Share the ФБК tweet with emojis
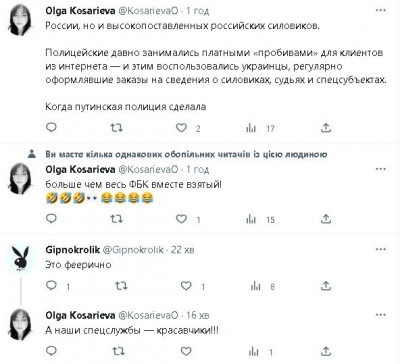Screen dimensions: 400x364 pyautogui.click(x=326, y=219)
